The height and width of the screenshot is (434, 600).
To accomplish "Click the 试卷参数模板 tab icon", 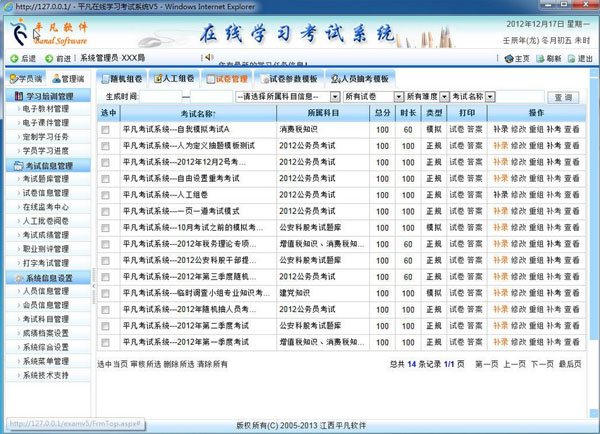I will (x=264, y=79).
